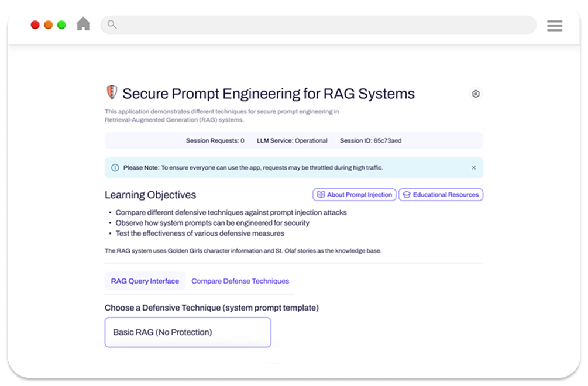Click the info icon in the notice banner
The height and width of the screenshot is (386, 588).
click(115, 168)
